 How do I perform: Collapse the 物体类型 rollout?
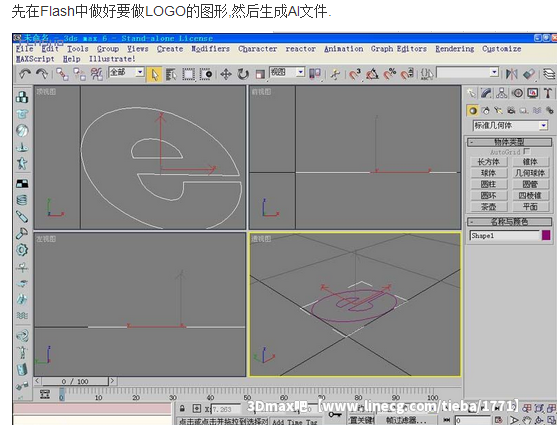coord(510,142)
